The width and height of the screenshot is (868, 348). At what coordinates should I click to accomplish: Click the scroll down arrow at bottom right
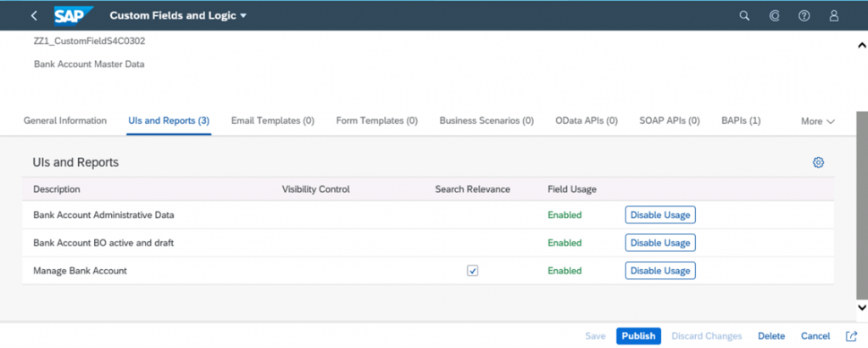[861, 306]
